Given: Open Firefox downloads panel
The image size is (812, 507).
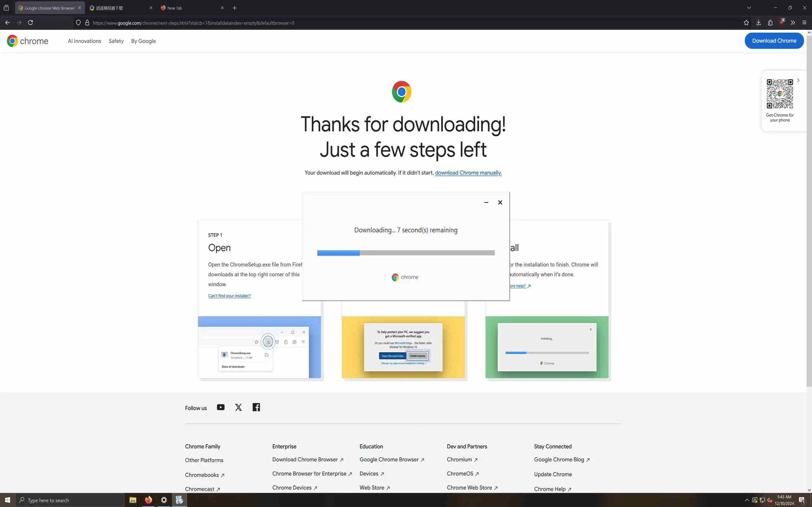Looking at the screenshot, I should 758,22.
